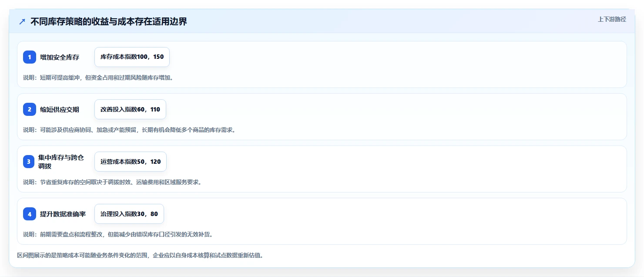The image size is (644, 277).
Task: Click number badge 4 for 提升数据准确率
Action: coord(30,214)
